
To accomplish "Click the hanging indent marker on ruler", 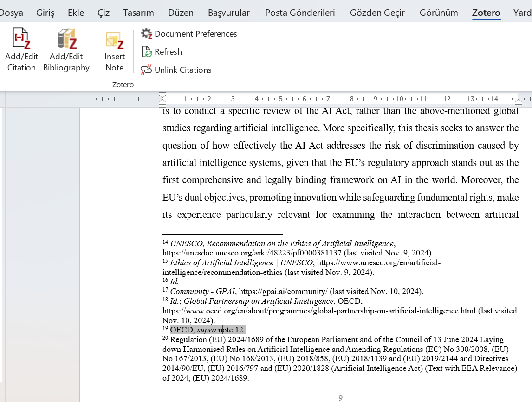I will (162, 102).
